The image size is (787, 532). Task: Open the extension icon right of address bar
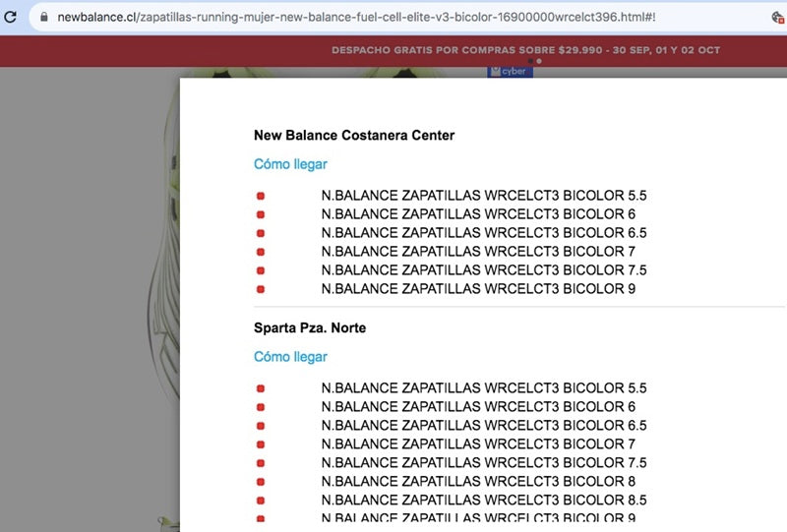[x=778, y=18]
